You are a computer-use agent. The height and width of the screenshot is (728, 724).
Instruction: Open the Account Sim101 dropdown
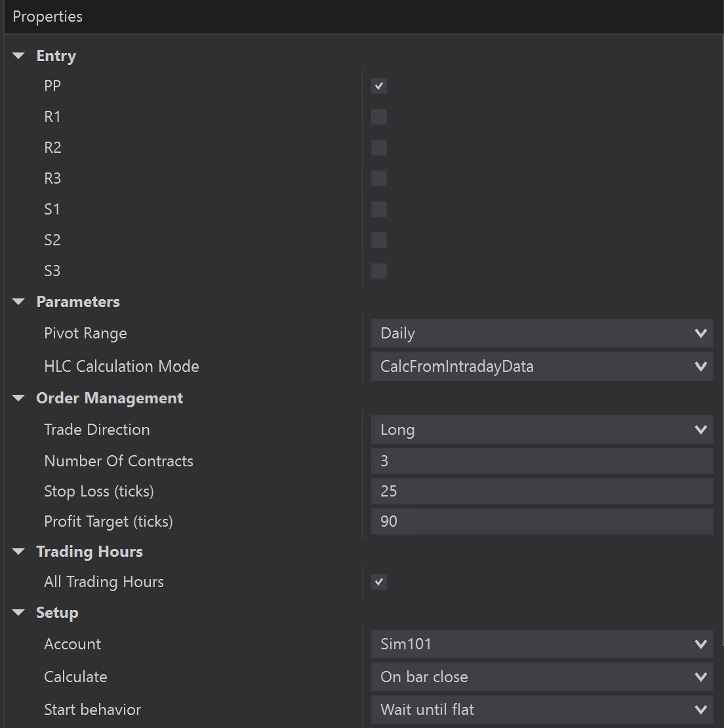point(542,644)
